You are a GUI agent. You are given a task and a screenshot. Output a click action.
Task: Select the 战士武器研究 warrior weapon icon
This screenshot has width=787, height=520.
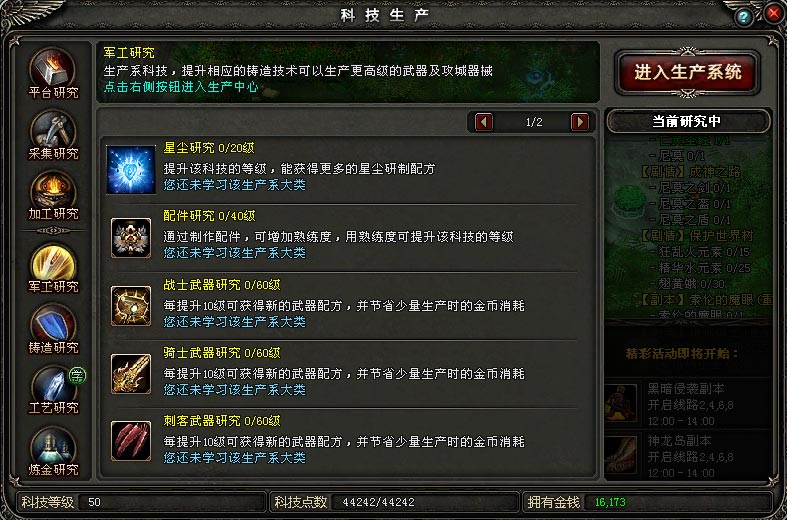tap(131, 306)
